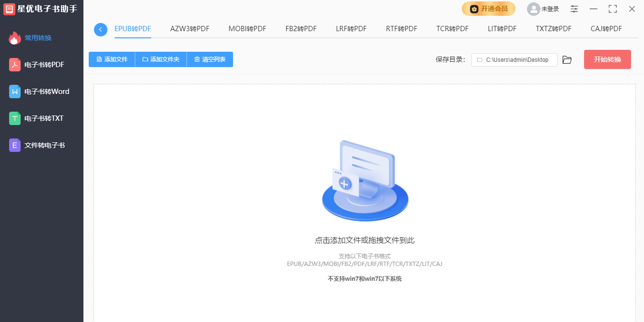The width and height of the screenshot is (644, 322).
Task: Switch to the RTF转PDF tab
Action: (402, 29)
